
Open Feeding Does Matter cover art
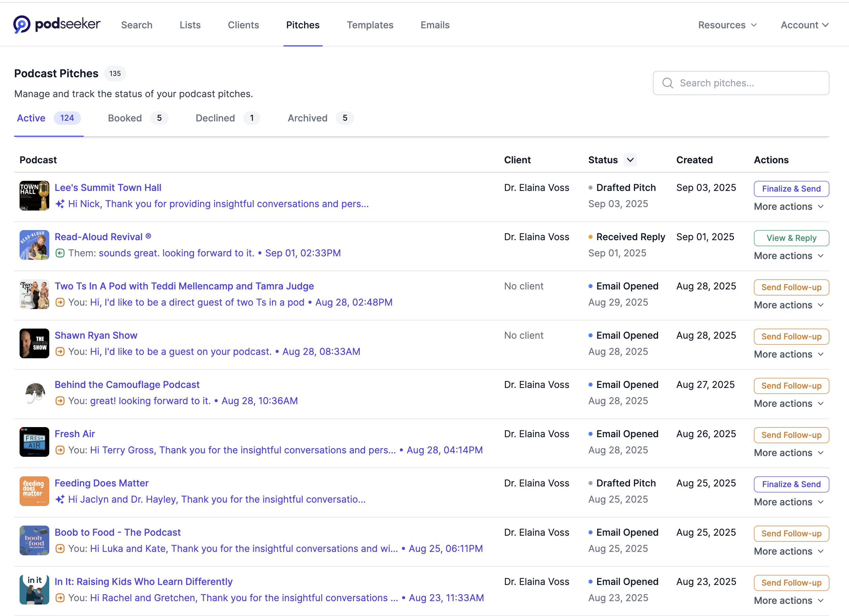[x=34, y=492]
